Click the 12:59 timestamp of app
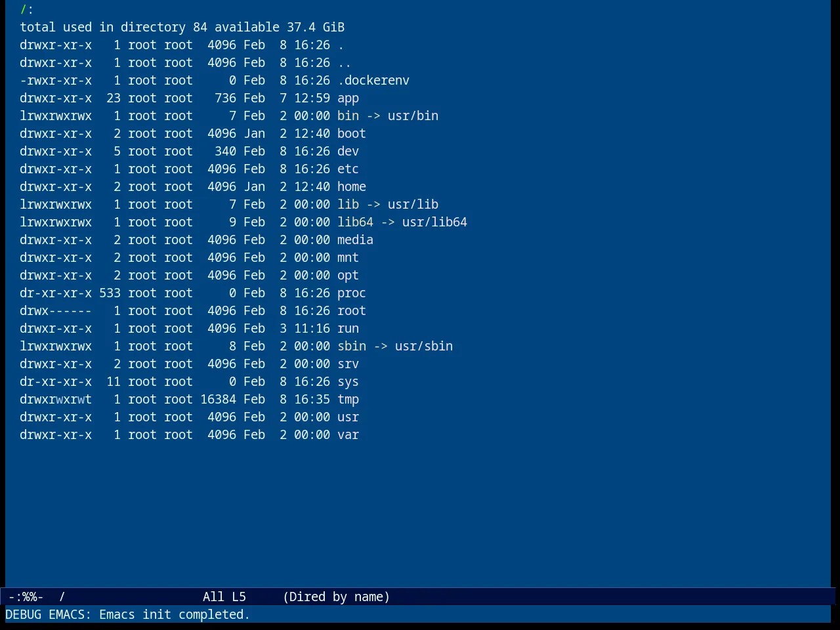The image size is (840, 630). point(312,98)
